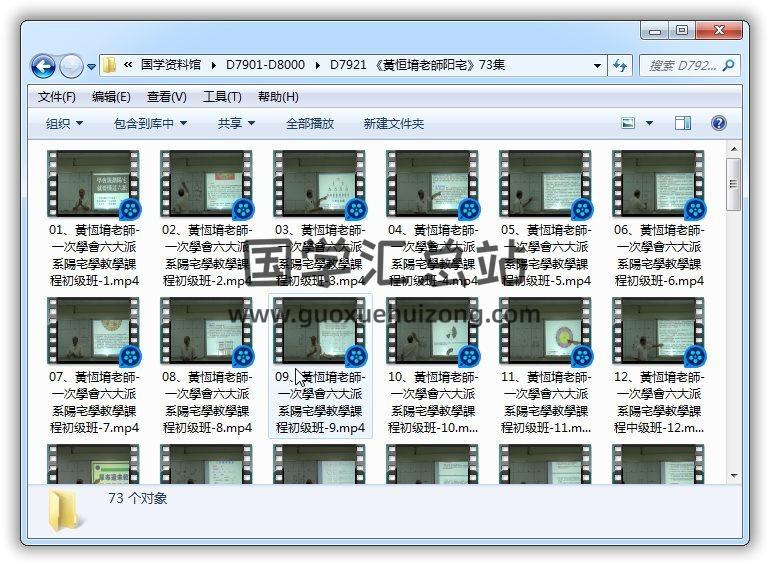Click filename text starting with 10、黃恒堉老師
Screen dimensions: 770x566
click(433, 403)
